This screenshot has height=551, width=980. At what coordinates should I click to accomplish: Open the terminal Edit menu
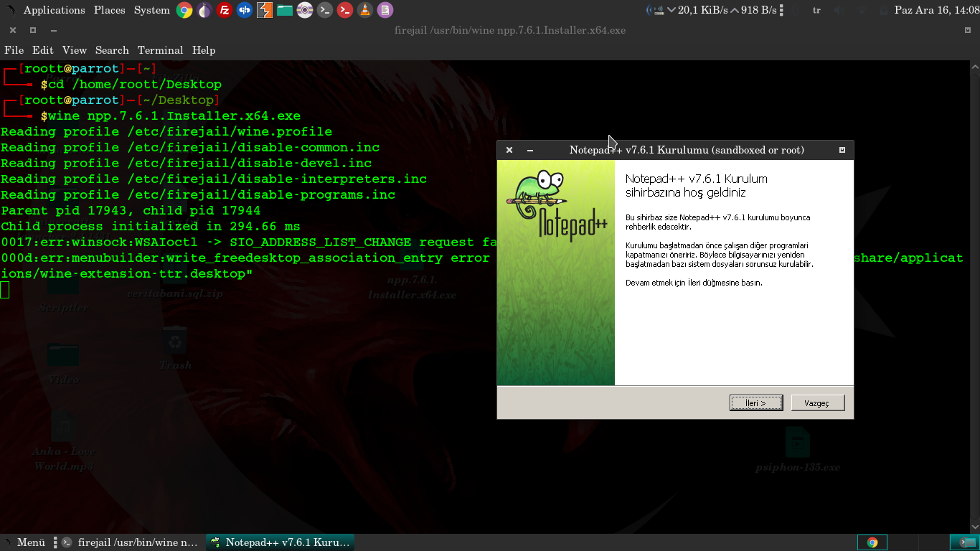click(x=42, y=50)
